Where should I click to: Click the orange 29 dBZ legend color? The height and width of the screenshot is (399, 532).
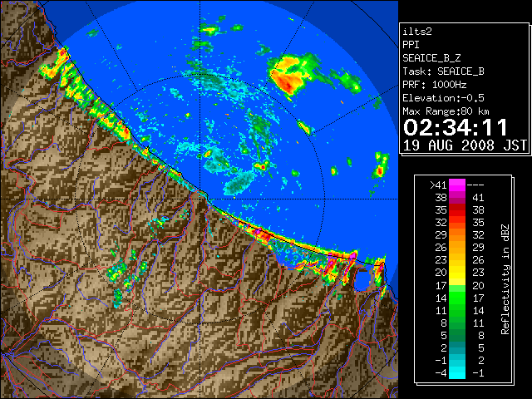click(x=457, y=234)
